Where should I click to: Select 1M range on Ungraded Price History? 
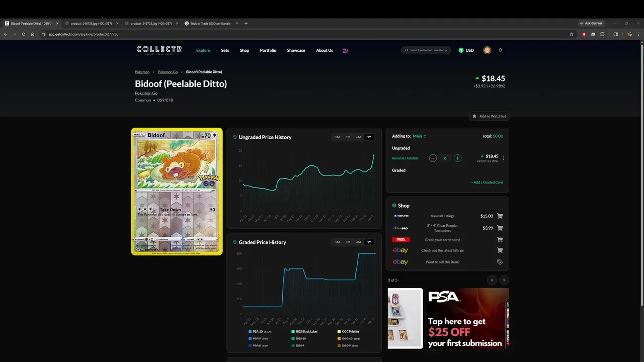click(337, 137)
